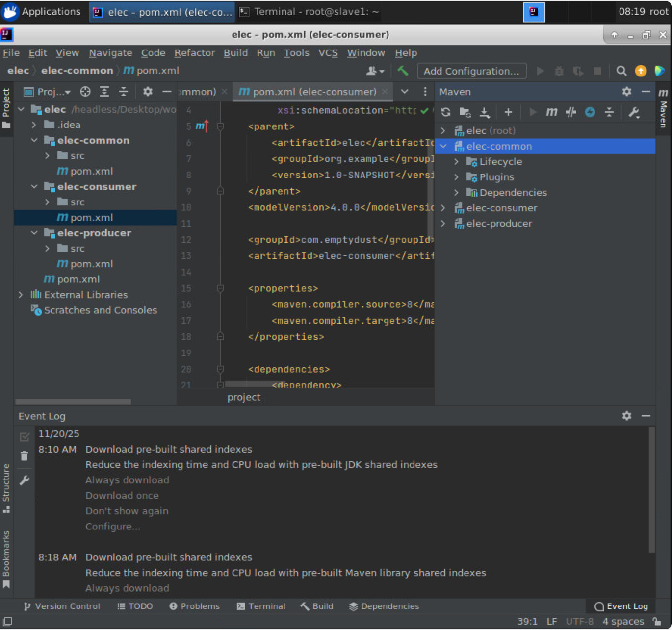Switch to the Terminal tool window tab
Viewport: 672px width, 630px height.
coord(261,606)
